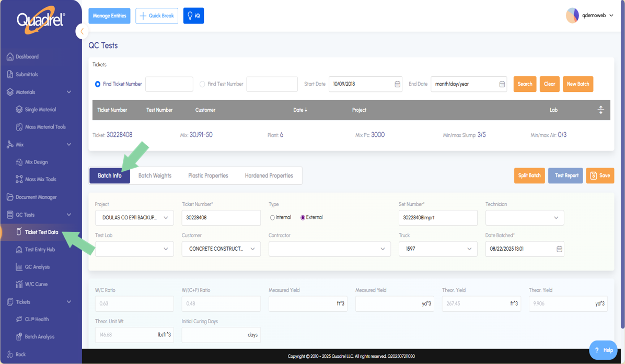Viewport: 625px width, 364px height.
Task: Collapse the Tickets sidebar group
Action: [69, 302]
